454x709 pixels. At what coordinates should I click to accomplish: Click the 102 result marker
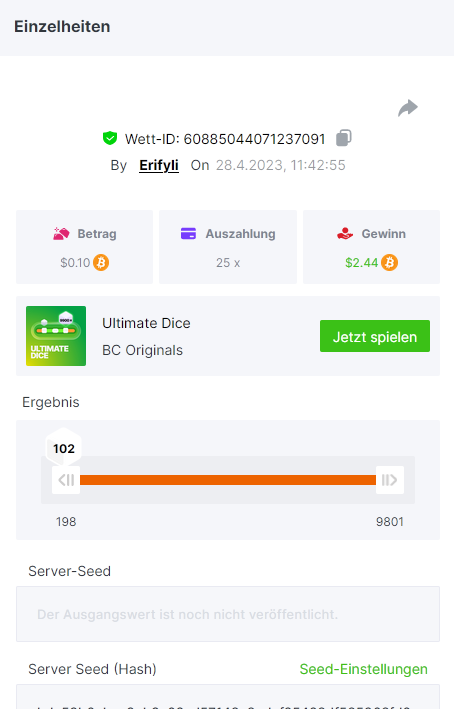(64, 448)
